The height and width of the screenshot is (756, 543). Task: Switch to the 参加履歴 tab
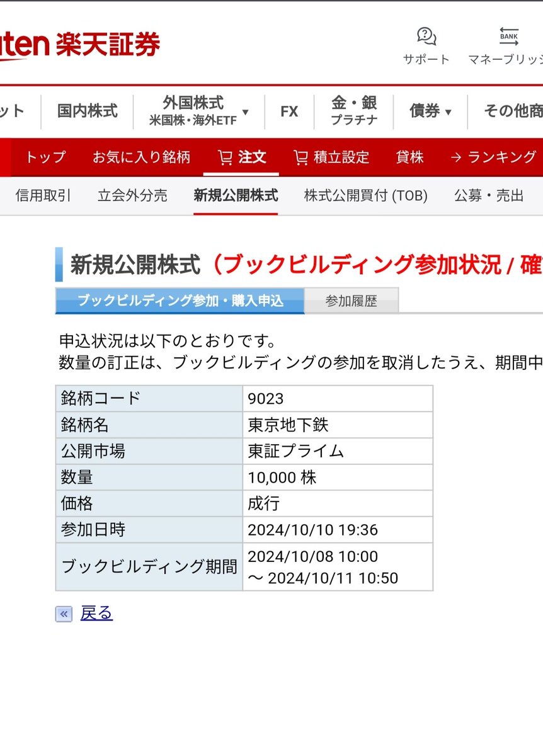[x=351, y=301]
